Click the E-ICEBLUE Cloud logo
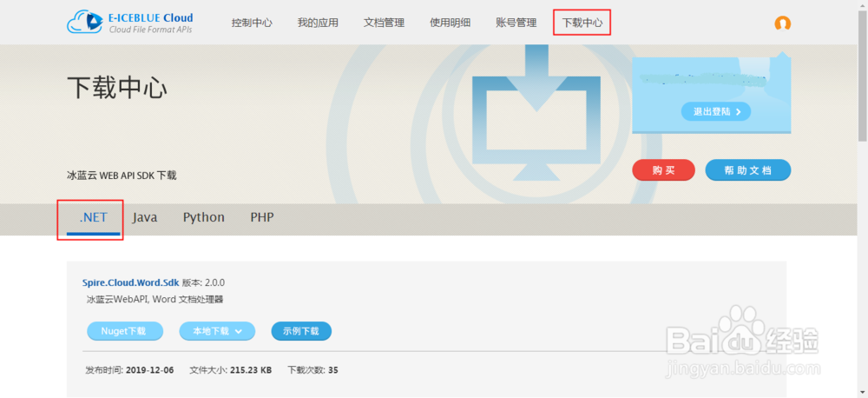Viewport: 868px width, 398px height. (130, 23)
